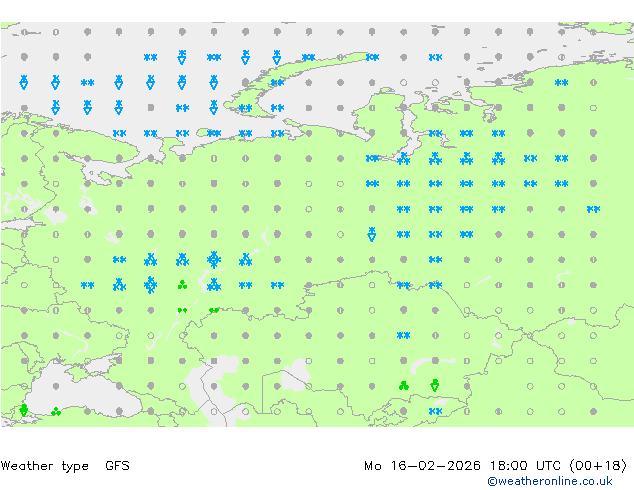Select the "(00+18)" forecast offset text
The image size is (634, 490).
(x=598, y=466)
